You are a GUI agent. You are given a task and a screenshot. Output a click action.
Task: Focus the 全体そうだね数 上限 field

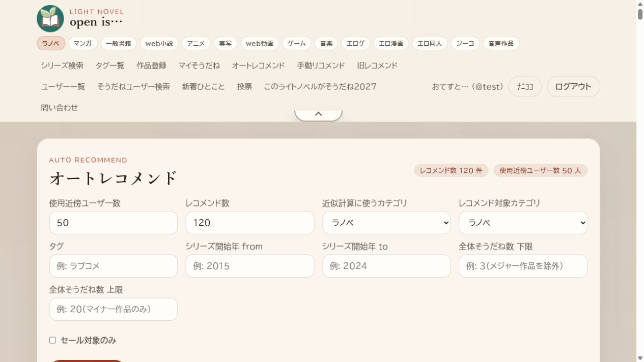coord(114,309)
